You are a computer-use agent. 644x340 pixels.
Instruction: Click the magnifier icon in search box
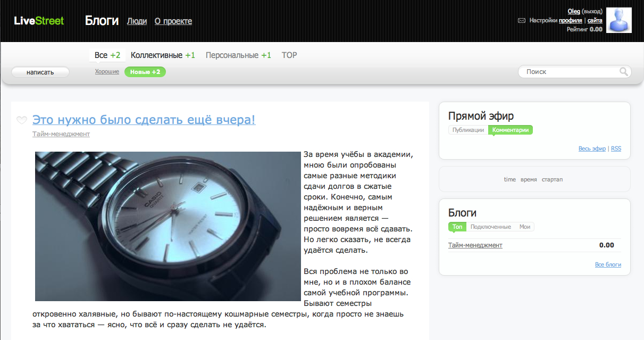(x=623, y=72)
